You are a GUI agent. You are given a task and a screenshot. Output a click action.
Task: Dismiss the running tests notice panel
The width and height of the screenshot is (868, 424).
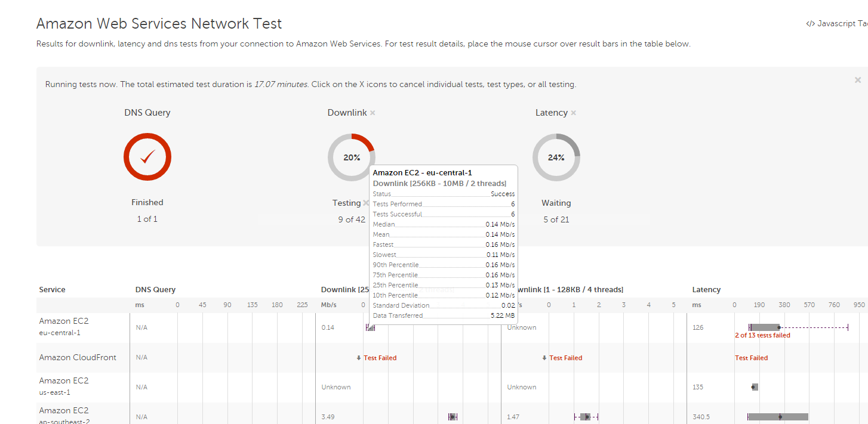858,80
